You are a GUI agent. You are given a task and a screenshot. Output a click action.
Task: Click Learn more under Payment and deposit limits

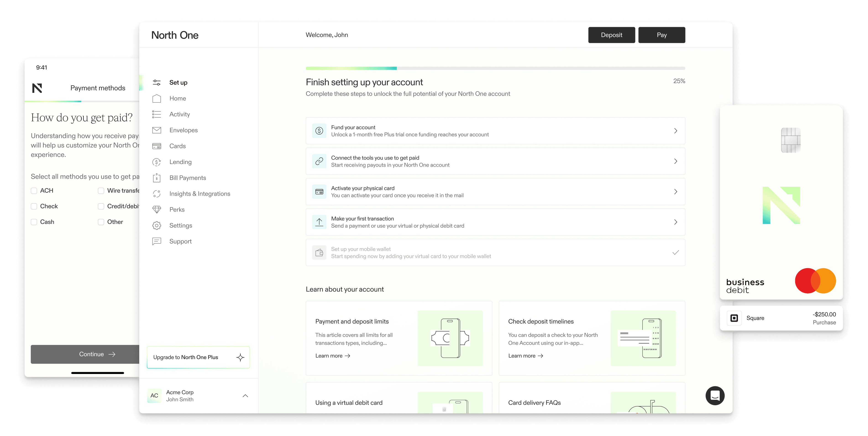(333, 356)
